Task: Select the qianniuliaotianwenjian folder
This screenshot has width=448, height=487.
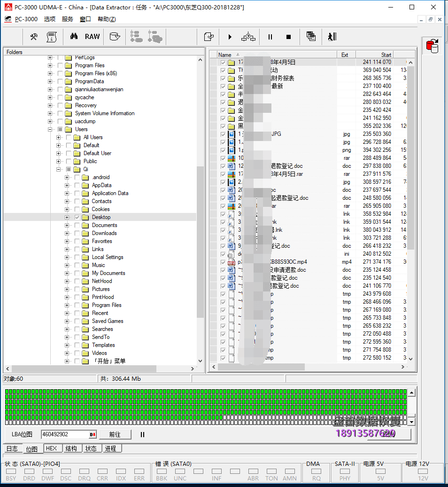Action: 99,89
